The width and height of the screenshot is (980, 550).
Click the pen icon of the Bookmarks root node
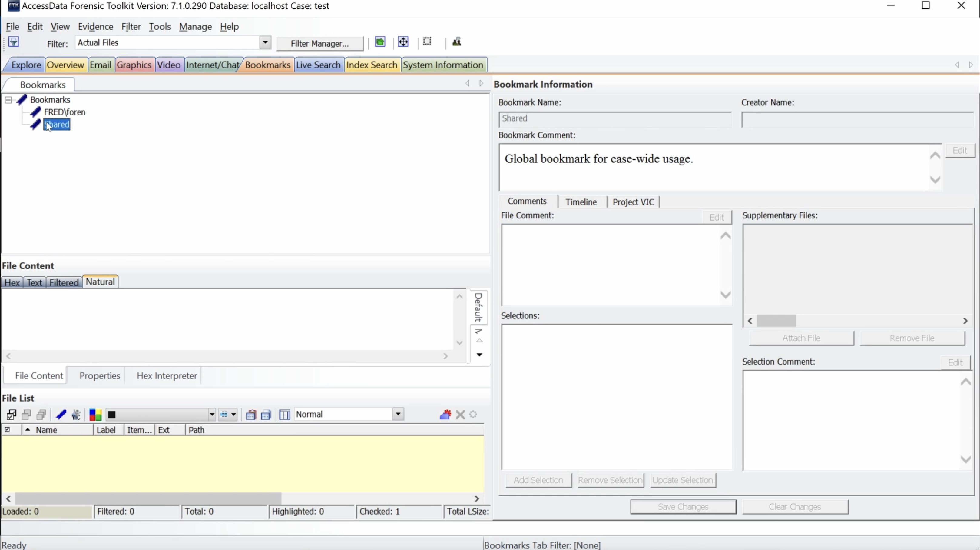22,100
